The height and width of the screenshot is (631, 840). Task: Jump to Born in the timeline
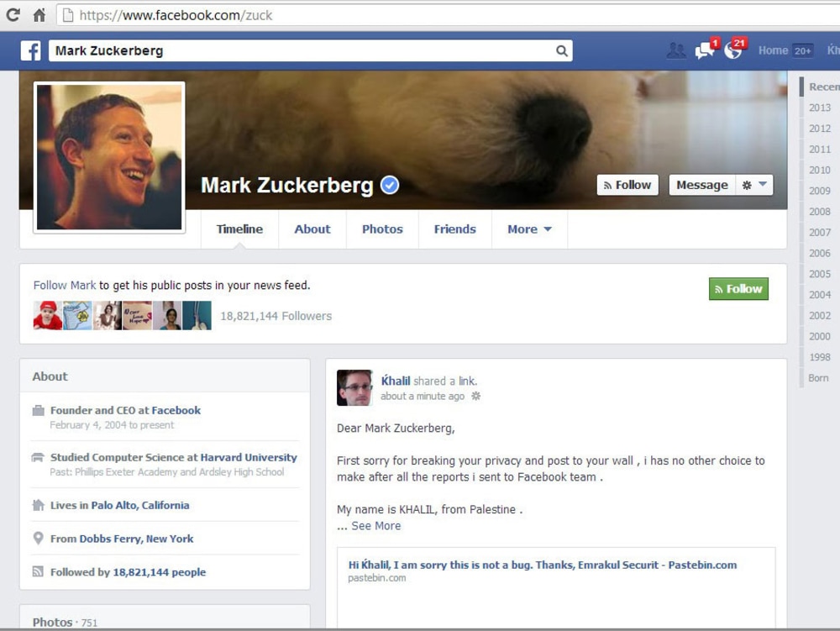tap(818, 378)
